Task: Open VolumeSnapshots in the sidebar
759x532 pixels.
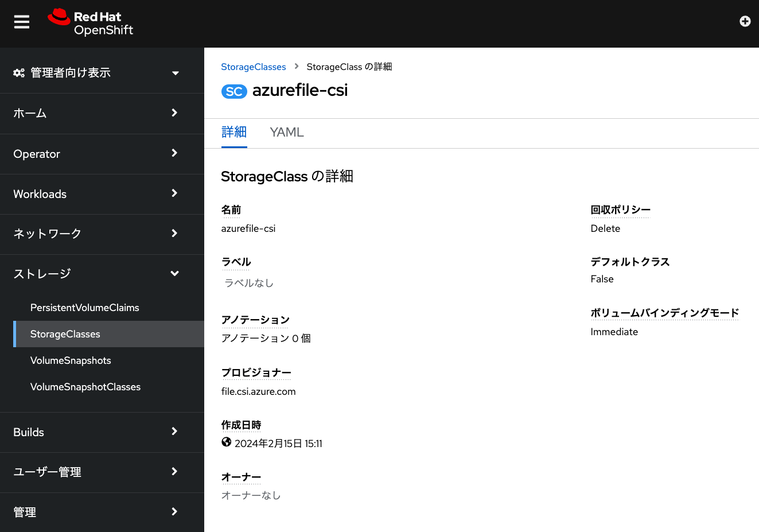Action: coord(109,360)
